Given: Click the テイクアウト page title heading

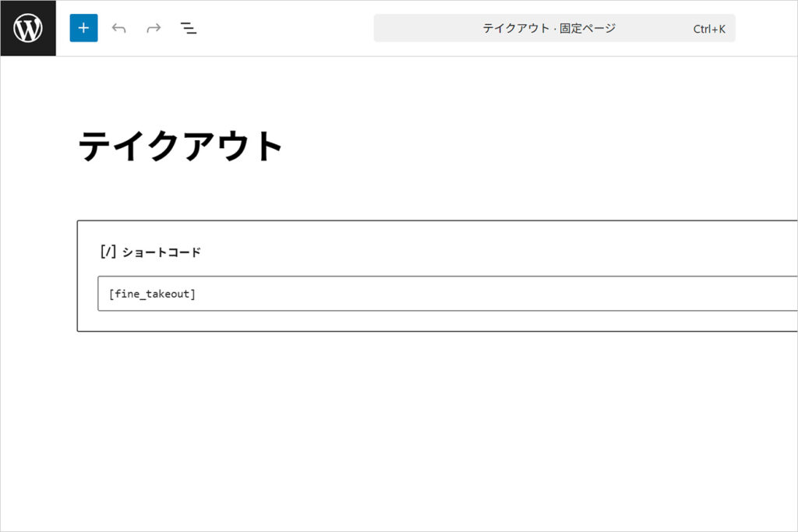Looking at the screenshot, I should (181, 146).
